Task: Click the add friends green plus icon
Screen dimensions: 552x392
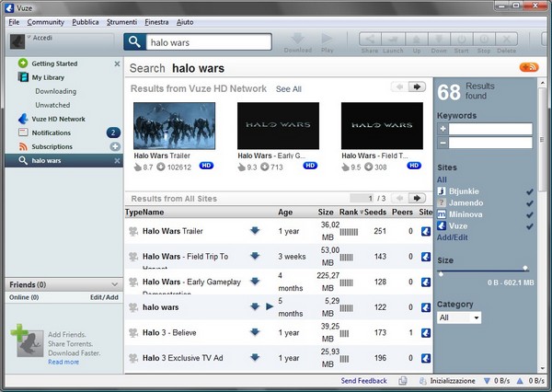Action: click(19, 333)
